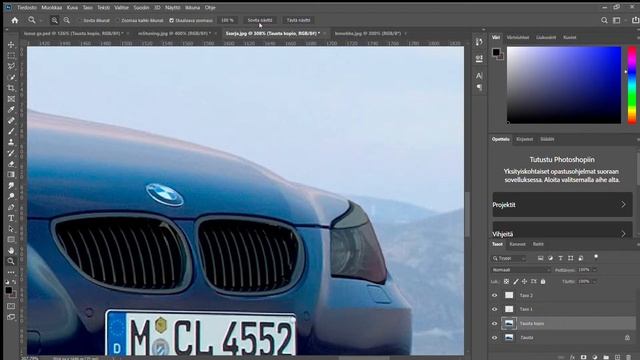Viewport: 640px width, 360px height.
Task: Select the Quick Selection tool
Action: pyautogui.click(x=11, y=77)
